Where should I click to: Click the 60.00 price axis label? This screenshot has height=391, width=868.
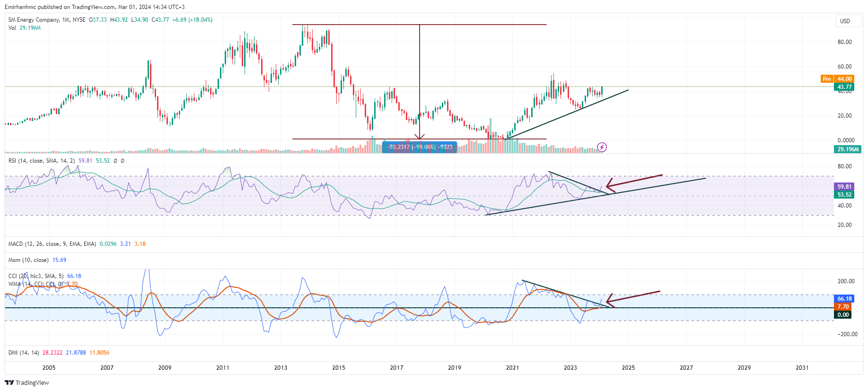click(844, 67)
